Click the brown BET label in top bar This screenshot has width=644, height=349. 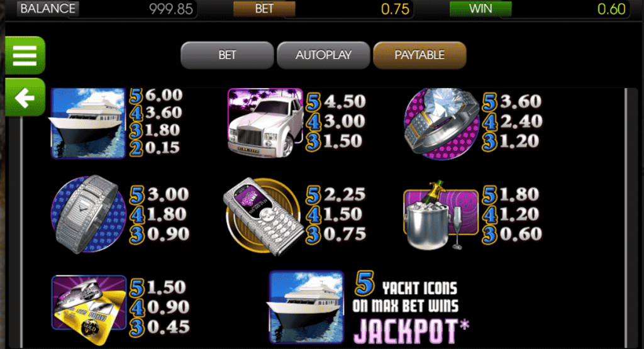coord(264,9)
